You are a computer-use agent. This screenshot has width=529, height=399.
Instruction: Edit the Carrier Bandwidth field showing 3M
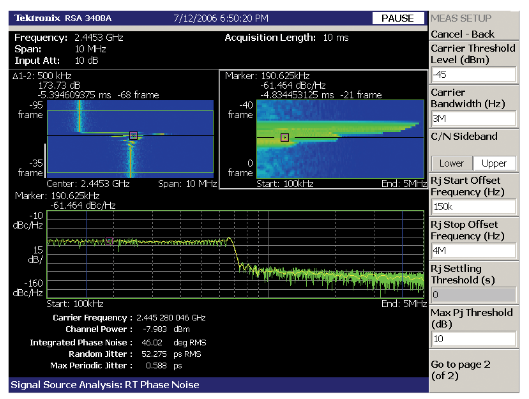click(474, 118)
